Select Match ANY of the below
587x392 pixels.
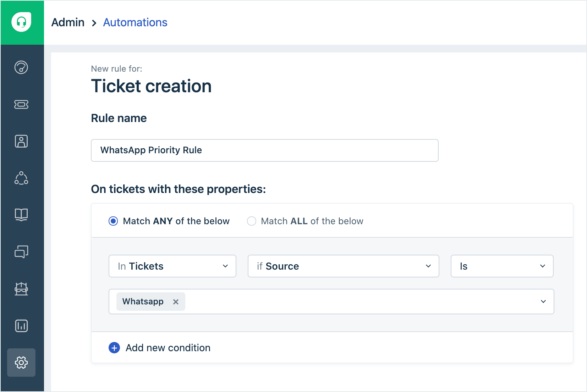[113, 221]
